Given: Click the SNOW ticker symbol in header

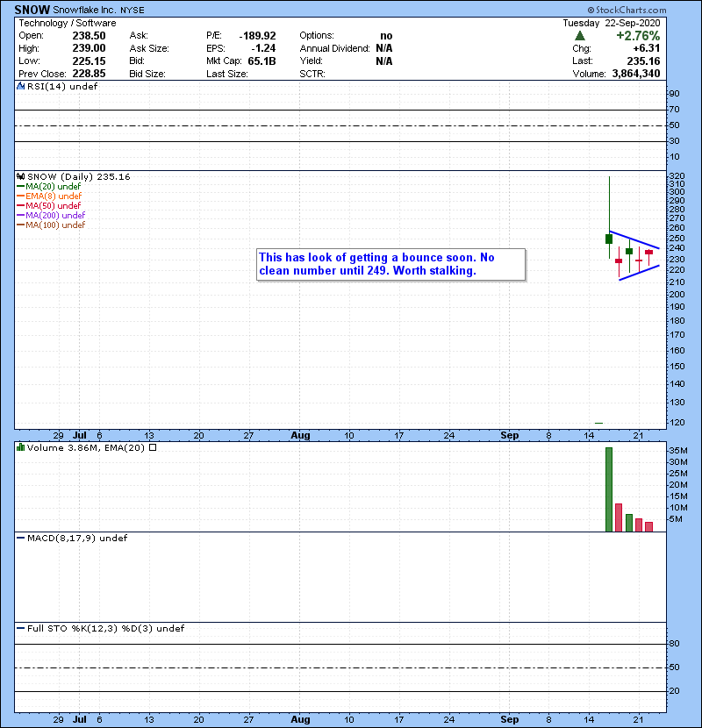Looking at the screenshot, I should pyautogui.click(x=32, y=9).
